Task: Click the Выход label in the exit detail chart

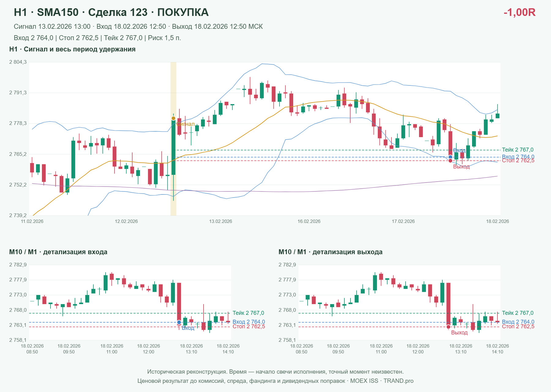Action: click(459, 333)
